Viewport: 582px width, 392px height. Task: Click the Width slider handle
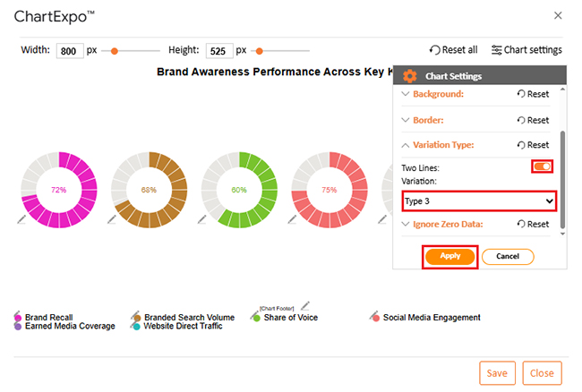[x=115, y=51]
